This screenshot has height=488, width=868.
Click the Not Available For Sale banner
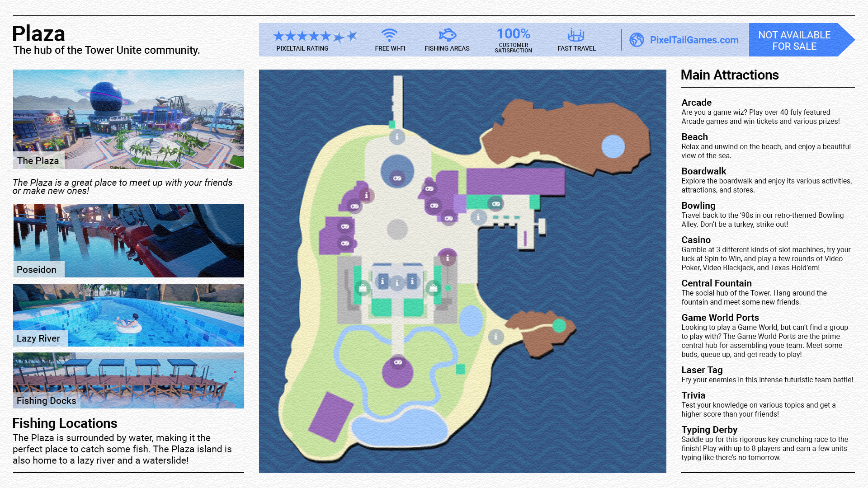point(794,40)
